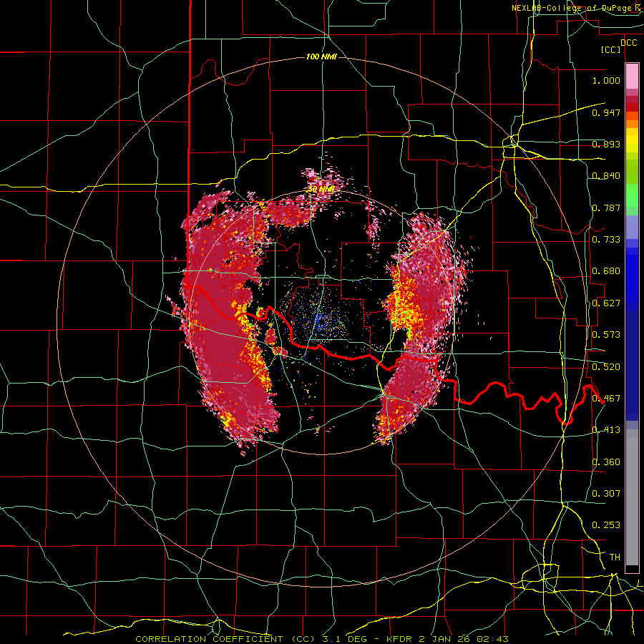Pick the light pink swatch beside 1.000

coord(632,77)
